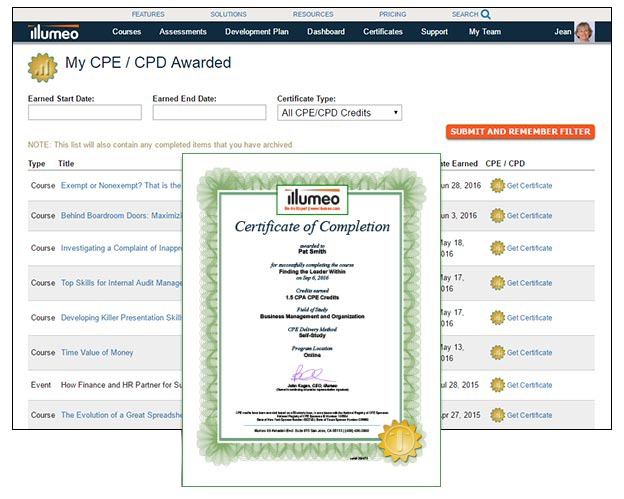Open the My Team tab
This screenshot has height=499, width=624.
[485, 32]
